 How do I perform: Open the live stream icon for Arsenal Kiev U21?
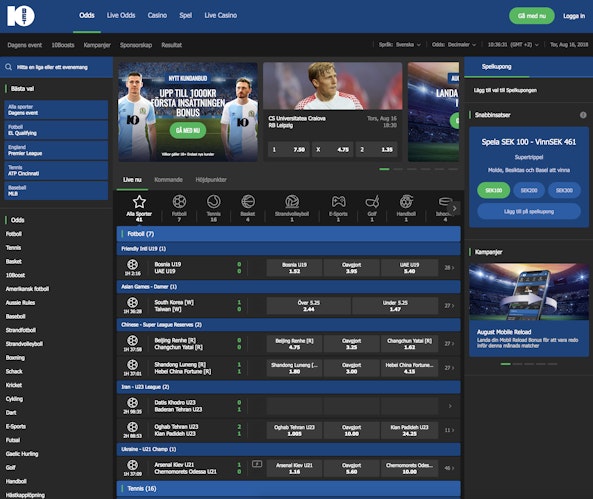click(257, 464)
